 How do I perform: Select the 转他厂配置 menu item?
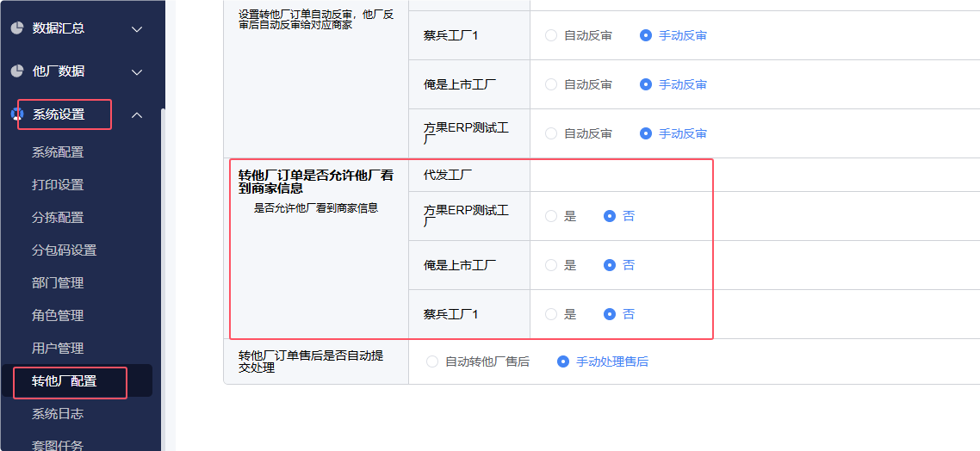tap(65, 381)
